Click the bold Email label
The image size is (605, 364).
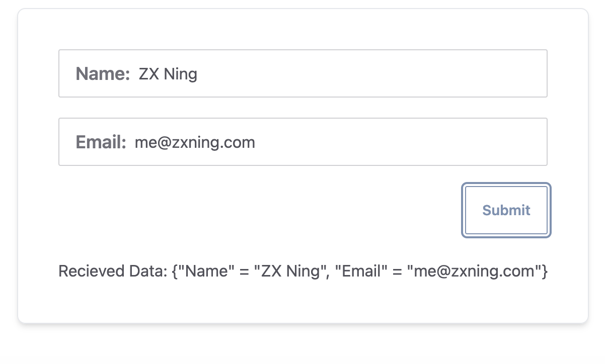coord(101,142)
